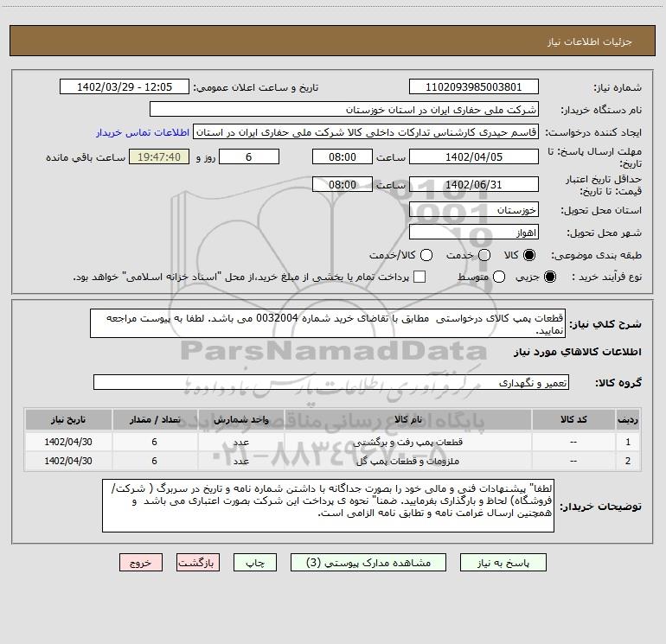Click the ایجاد کننده درخواست field
Screen dimensions: 666x644
coord(366,132)
